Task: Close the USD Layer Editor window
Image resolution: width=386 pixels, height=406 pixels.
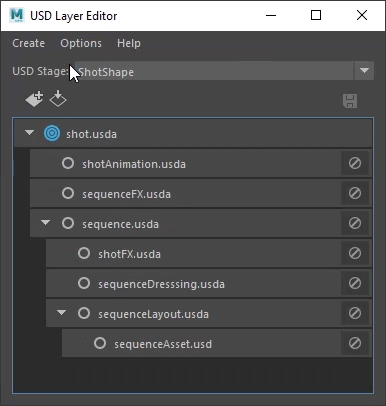Action: [x=362, y=15]
